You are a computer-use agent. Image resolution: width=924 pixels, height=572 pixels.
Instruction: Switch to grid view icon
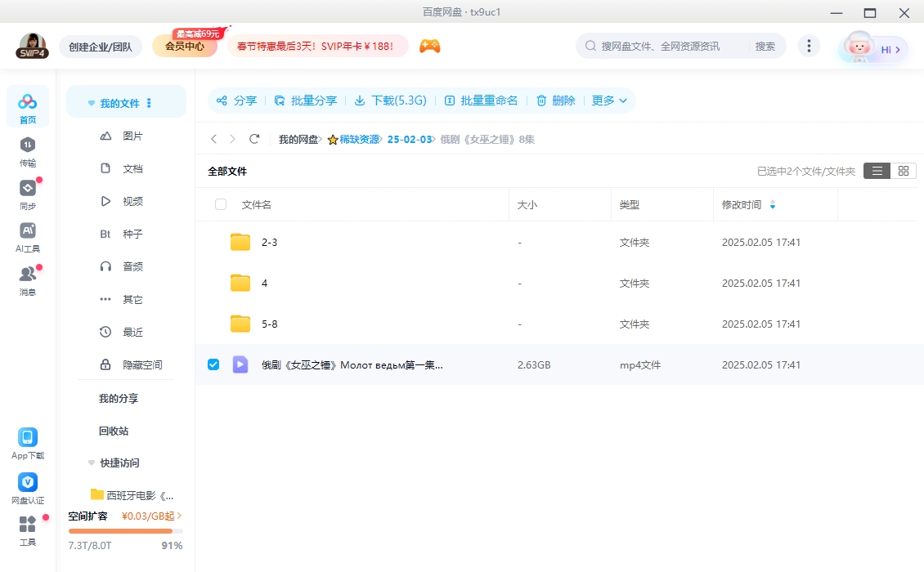(x=904, y=171)
